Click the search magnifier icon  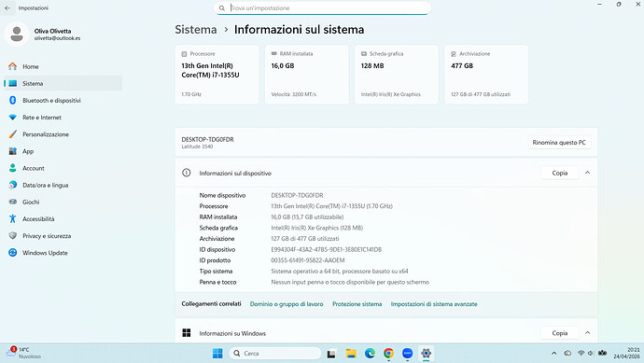point(222,7)
